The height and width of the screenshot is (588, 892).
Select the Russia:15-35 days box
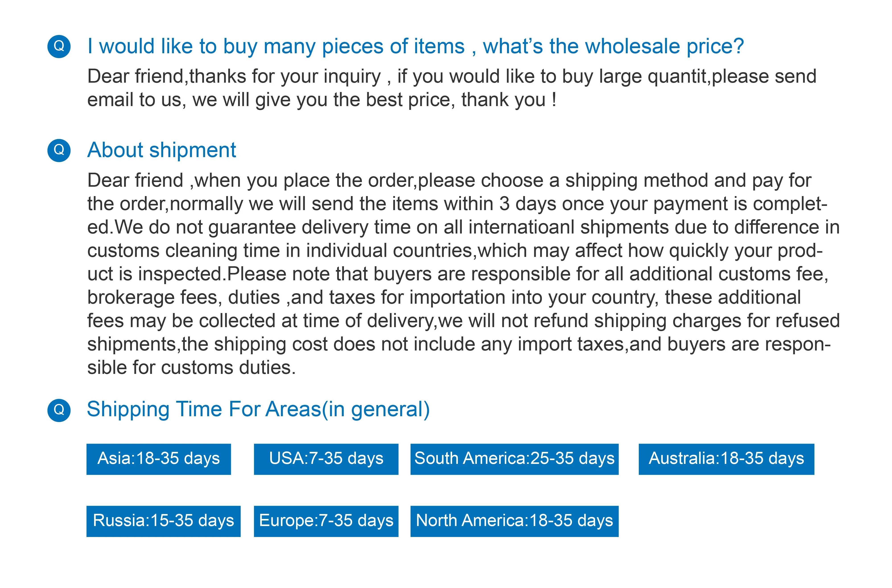[164, 521]
